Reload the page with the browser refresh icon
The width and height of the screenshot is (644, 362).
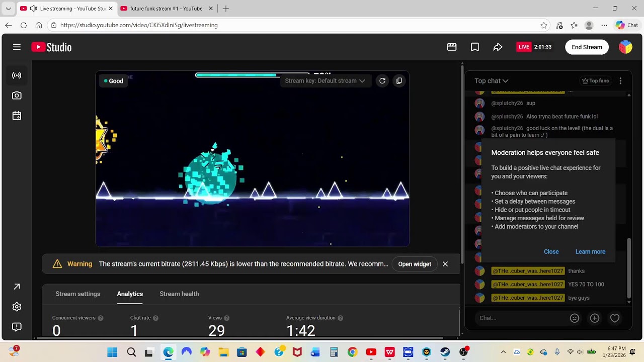24,25
